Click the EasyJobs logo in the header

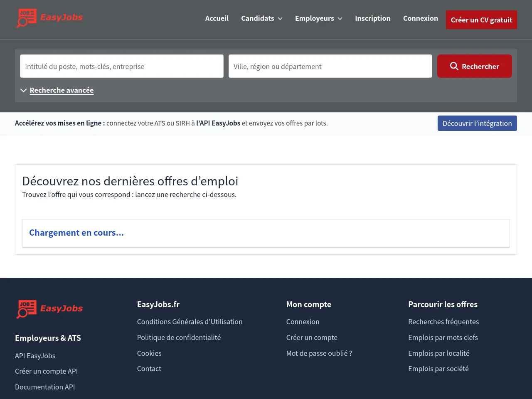(x=49, y=18)
